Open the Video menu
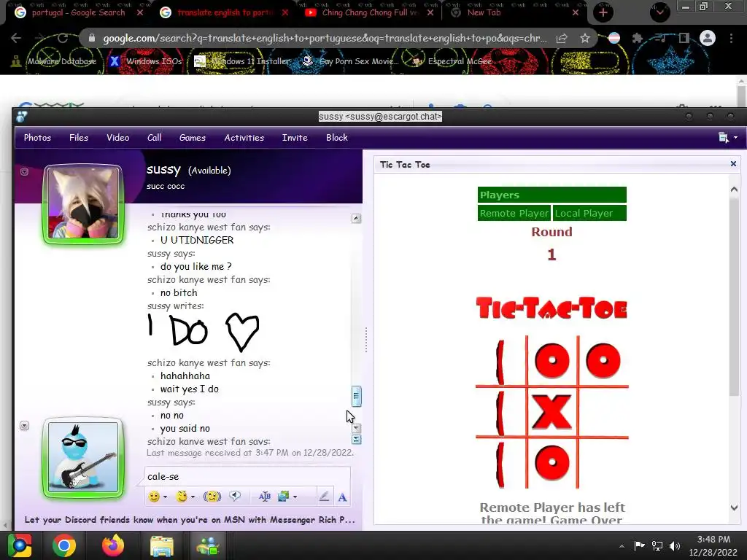747x560 pixels. point(117,138)
